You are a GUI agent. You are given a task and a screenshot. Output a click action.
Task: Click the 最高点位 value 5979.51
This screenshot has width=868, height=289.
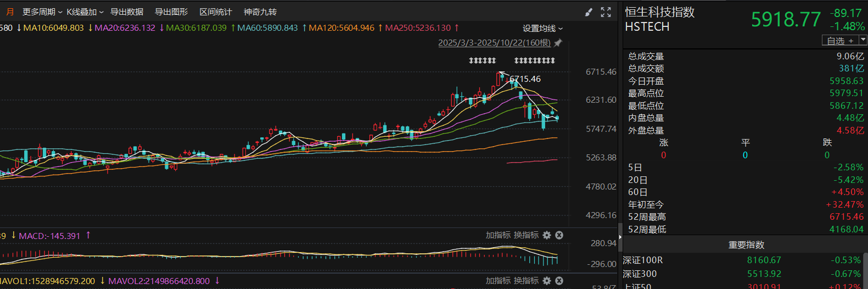pos(846,93)
